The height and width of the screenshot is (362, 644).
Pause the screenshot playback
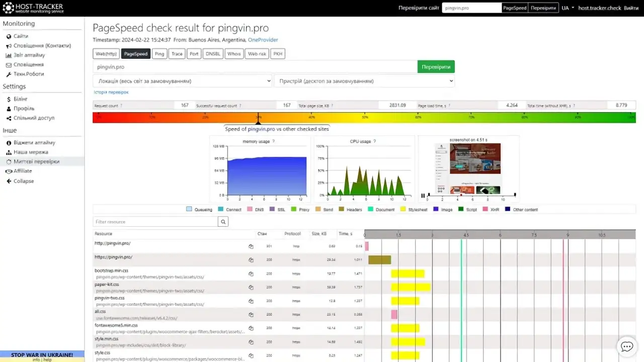[x=423, y=196]
